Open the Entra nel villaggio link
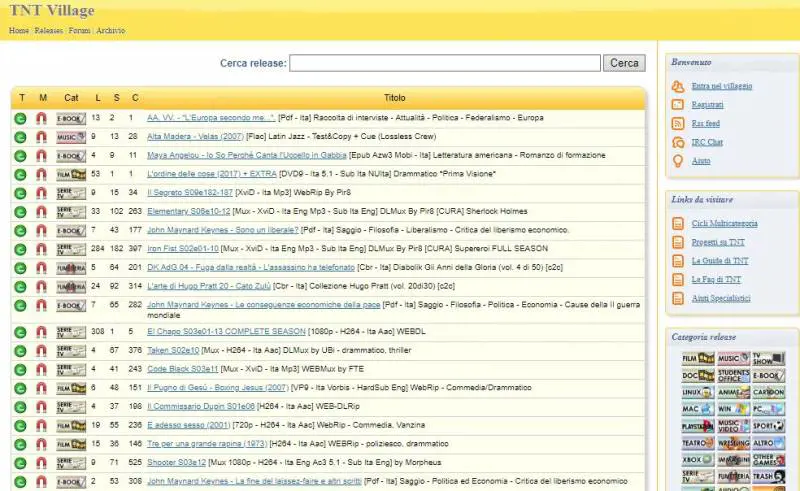 tap(722, 86)
